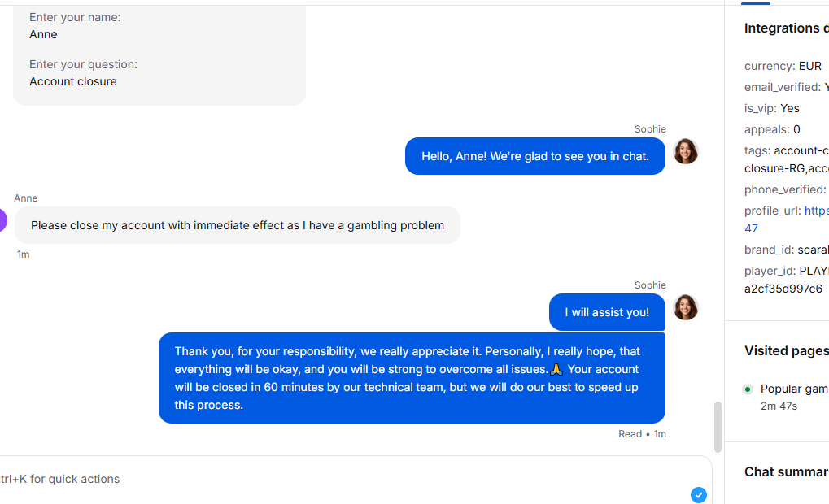This screenshot has width=829, height=504.
Task: Click the praying hands emoji in message
Action: 556,369
